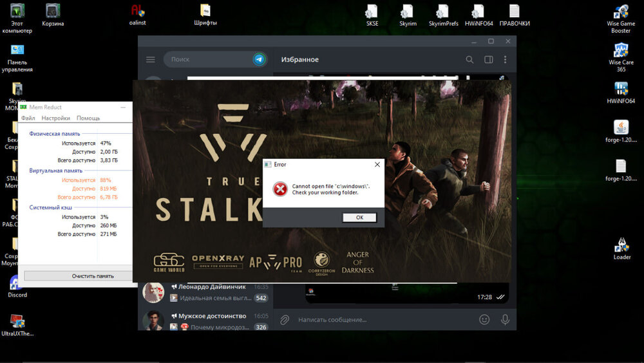Select the forge-1.20 text document icon
644x363 pixels.
tap(621, 171)
